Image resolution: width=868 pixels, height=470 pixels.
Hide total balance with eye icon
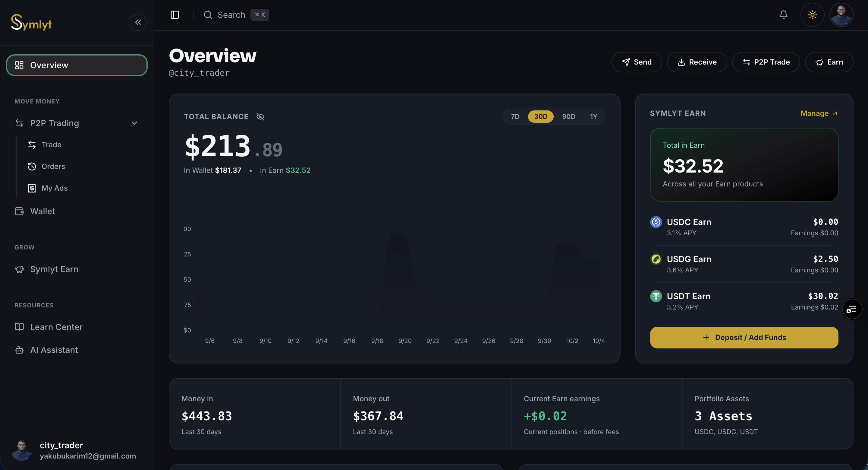pos(260,117)
